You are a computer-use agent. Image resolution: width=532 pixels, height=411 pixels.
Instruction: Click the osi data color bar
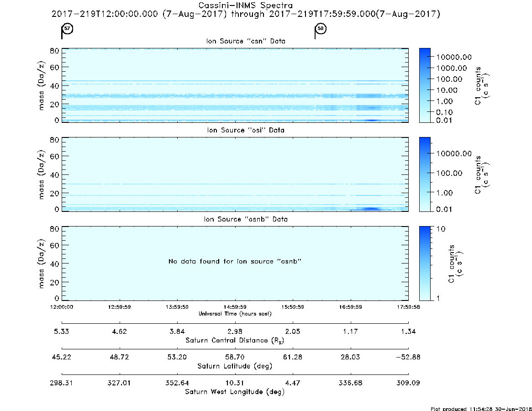click(x=425, y=174)
